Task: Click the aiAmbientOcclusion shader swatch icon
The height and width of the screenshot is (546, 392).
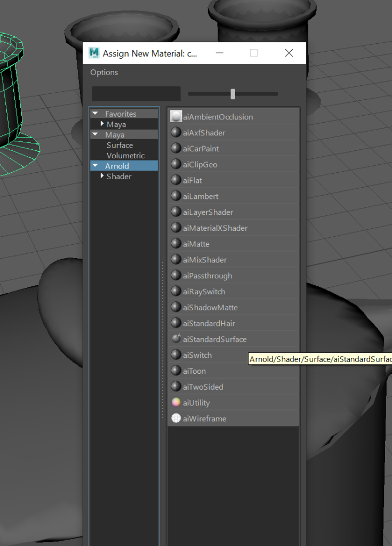Action: click(x=176, y=116)
